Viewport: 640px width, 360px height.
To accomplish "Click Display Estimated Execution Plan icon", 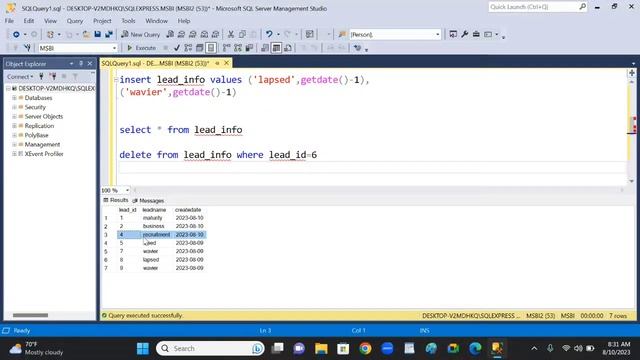I will (188, 48).
